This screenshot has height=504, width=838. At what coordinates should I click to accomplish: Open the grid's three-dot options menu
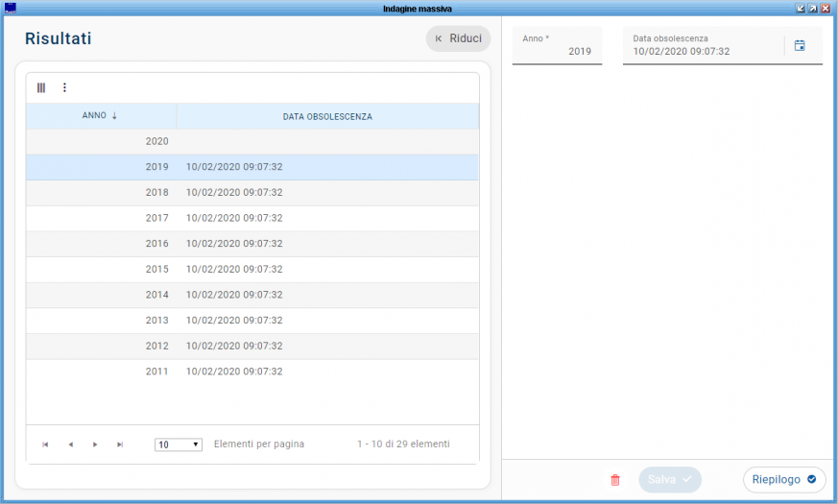click(64, 87)
